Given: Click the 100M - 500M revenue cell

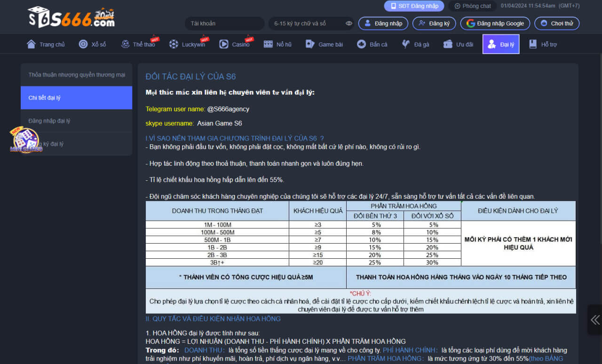Looking at the screenshot, I should (x=217, y=232).
